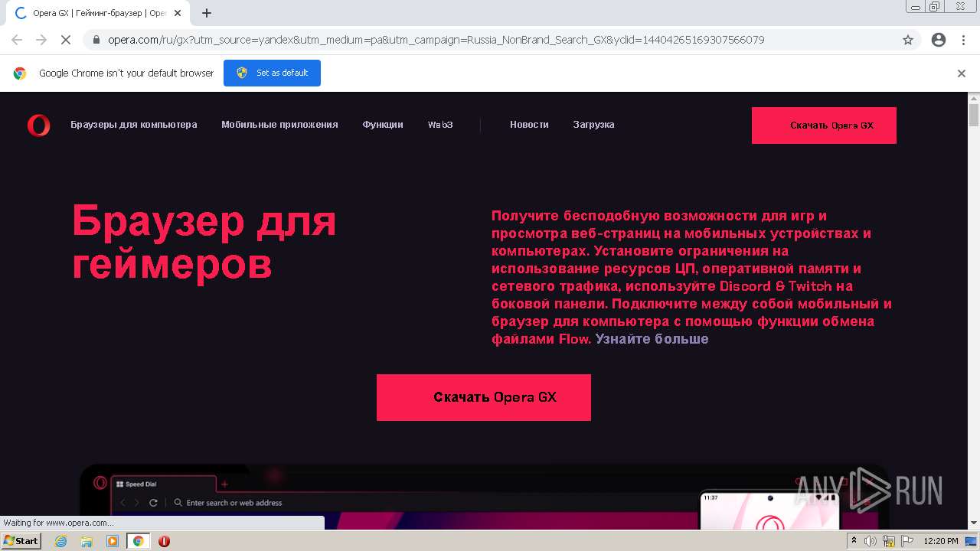Click the Opera icon in the taskbar

[x=164, y=541]
